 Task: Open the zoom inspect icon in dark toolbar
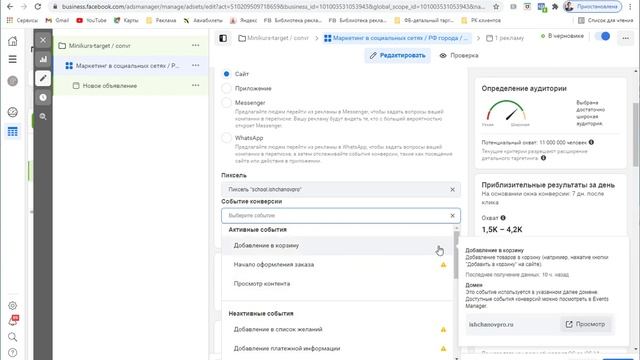(x=43, y=116)
